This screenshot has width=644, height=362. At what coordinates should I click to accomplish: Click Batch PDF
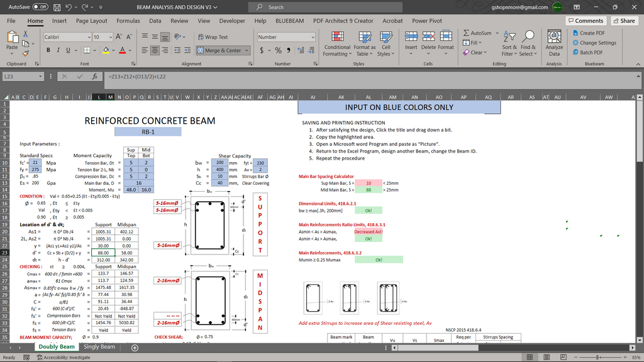point(588,53)
